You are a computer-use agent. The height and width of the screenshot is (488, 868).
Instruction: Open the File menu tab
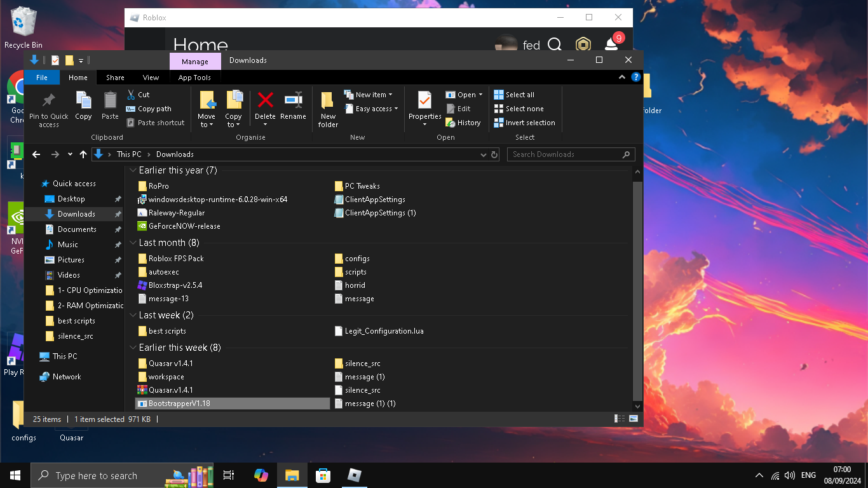(x=42, y=78)
